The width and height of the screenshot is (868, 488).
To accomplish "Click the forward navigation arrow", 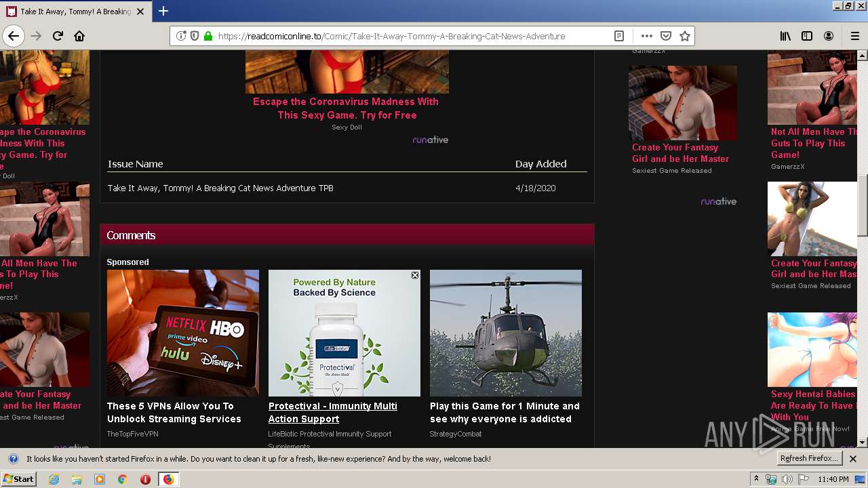I will click(36, 36).
